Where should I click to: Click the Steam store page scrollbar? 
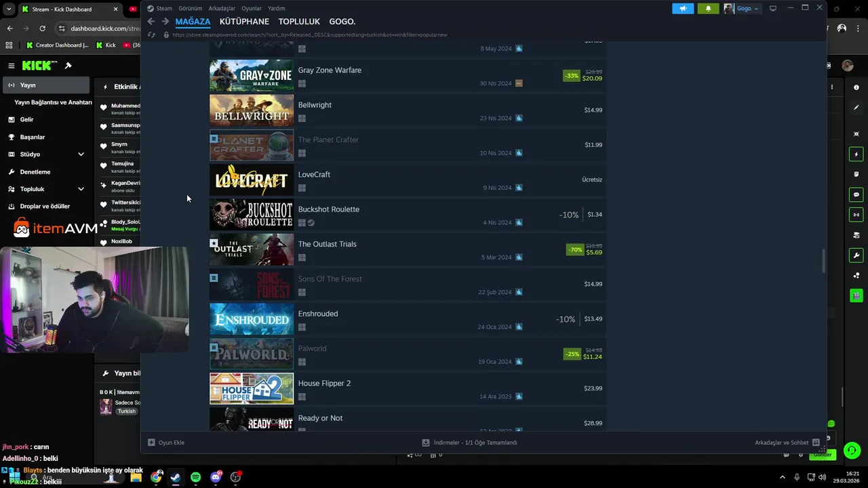824,261
